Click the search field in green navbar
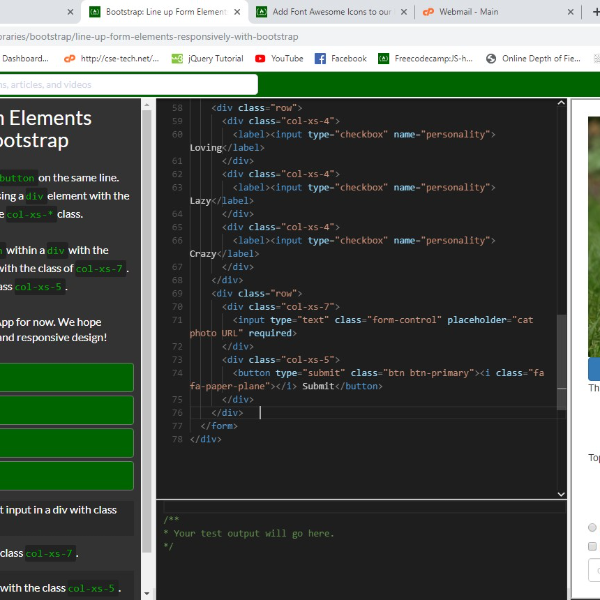Image resolution: width=600 pixels, height=600 pixels. pos(128,85)
